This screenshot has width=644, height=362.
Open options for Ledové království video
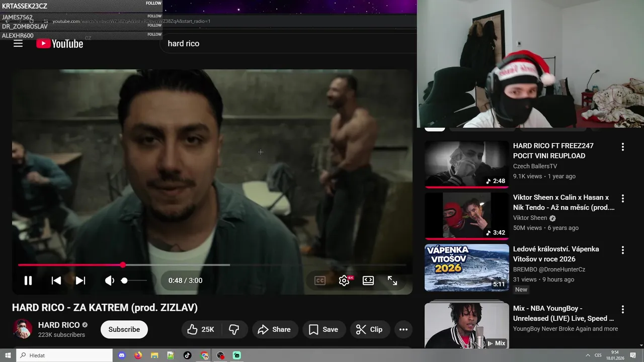622,250
